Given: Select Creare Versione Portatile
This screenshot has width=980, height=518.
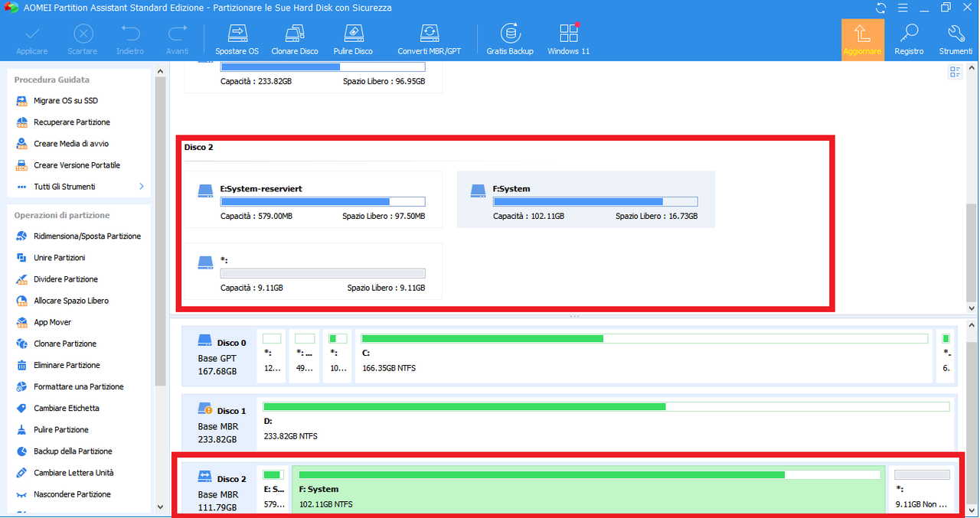Looking at the screenshot, I should click(77, 165).
